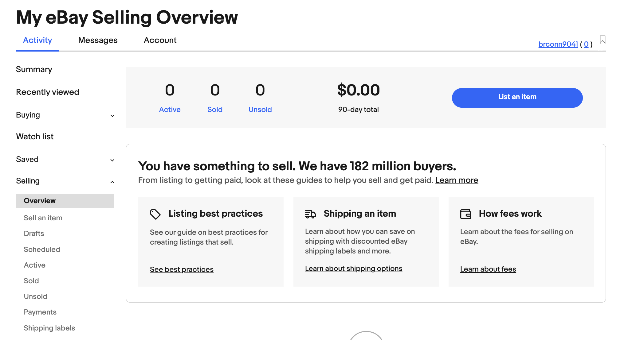644x340 pixels.
Task: Open Sold in the Selling sidebar
Action: click(31, 281)
